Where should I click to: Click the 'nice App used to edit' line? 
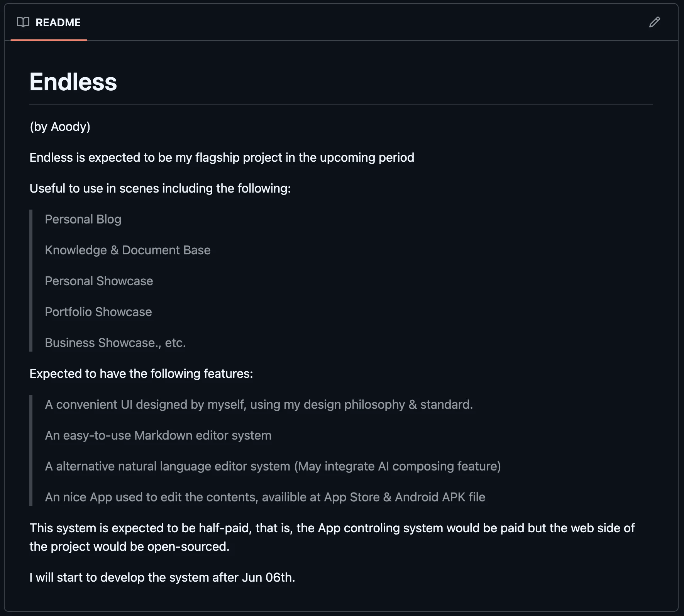click(265, 497)
